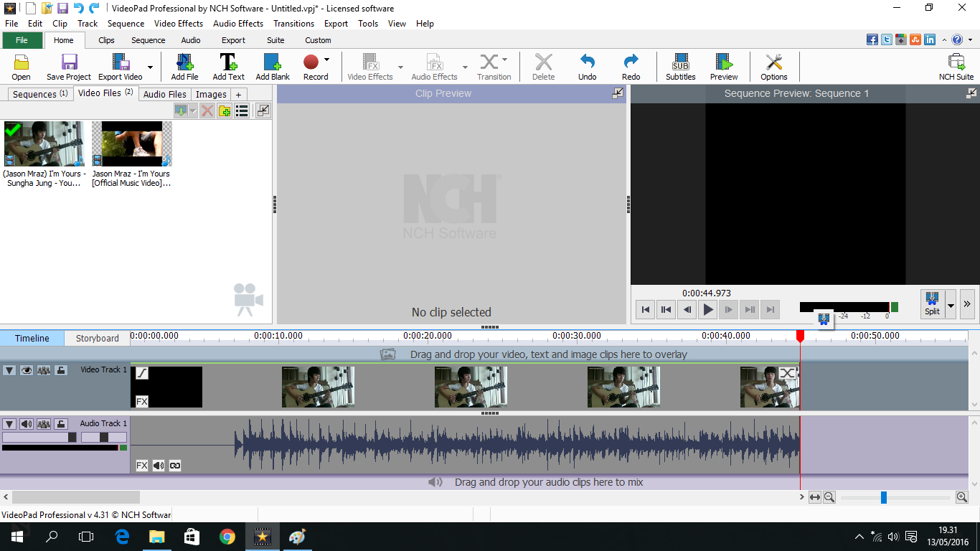This screenshot has height=551, width=980.
Task: Select the Official Music Video thumbnail
Action: [132, 143]
